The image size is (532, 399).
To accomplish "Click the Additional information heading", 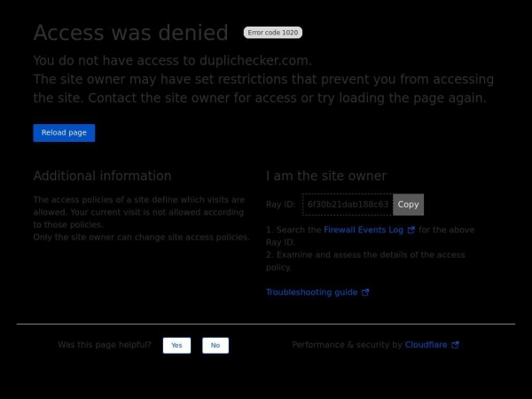I will click(102, 176).
